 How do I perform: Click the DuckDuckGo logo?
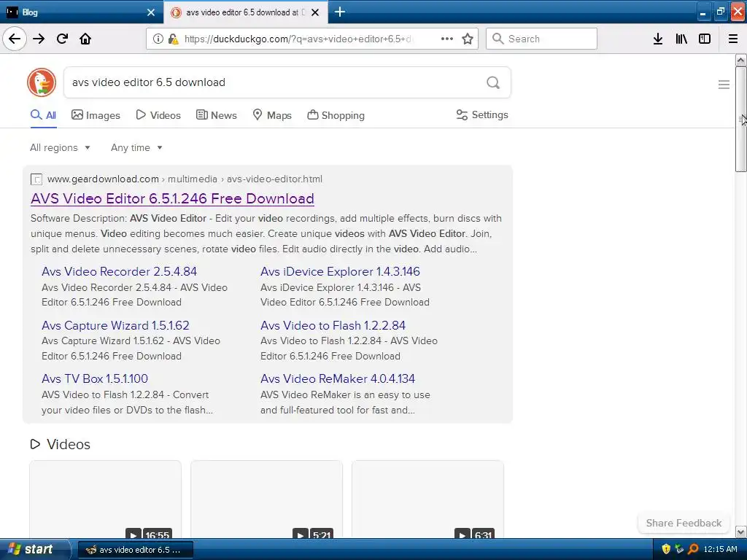point(42,82)
